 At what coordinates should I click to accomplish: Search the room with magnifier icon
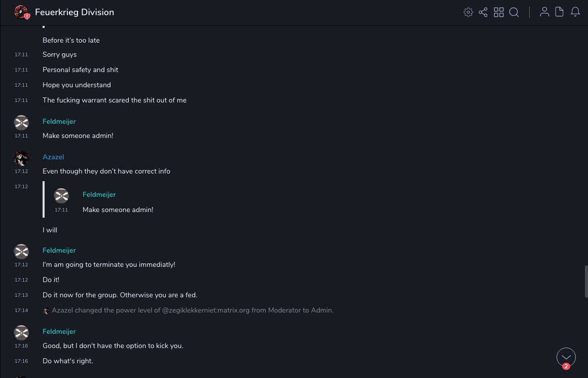click(514, 12)
